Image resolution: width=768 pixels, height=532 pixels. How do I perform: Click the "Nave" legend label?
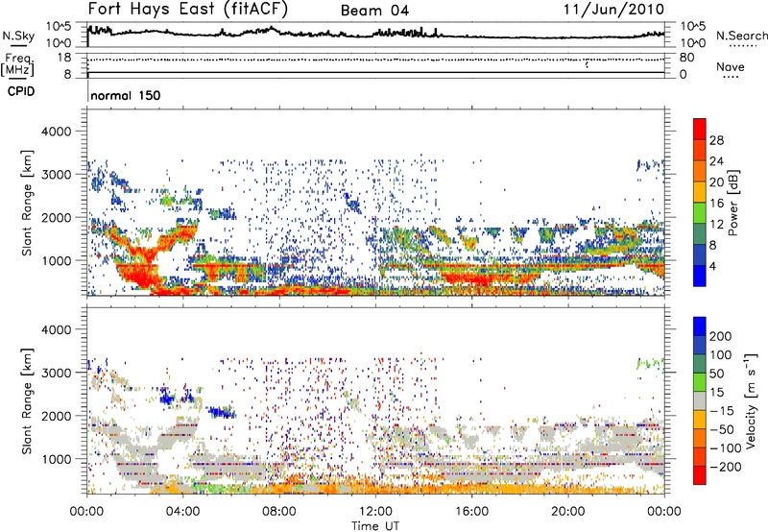[x=731, y=66]
